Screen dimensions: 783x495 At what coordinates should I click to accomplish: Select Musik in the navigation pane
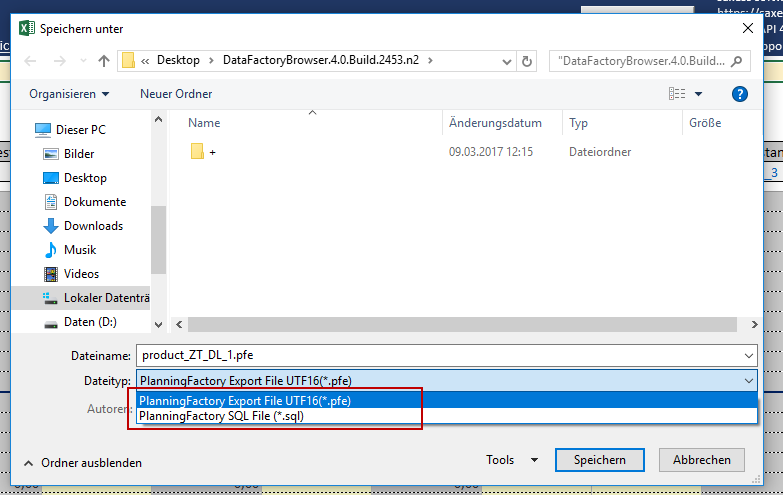click(80, 250)
